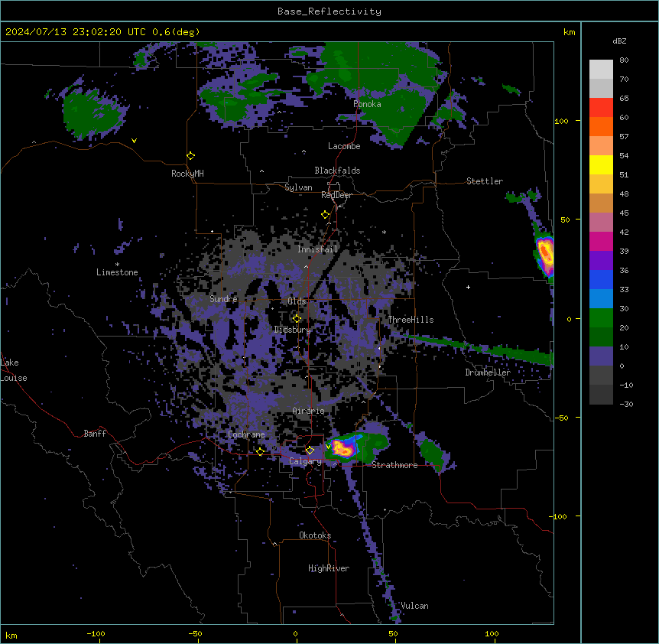659x644 pixels.
Task: Click the asterisk marker above the Limestone label
Action: pos(117,265)
